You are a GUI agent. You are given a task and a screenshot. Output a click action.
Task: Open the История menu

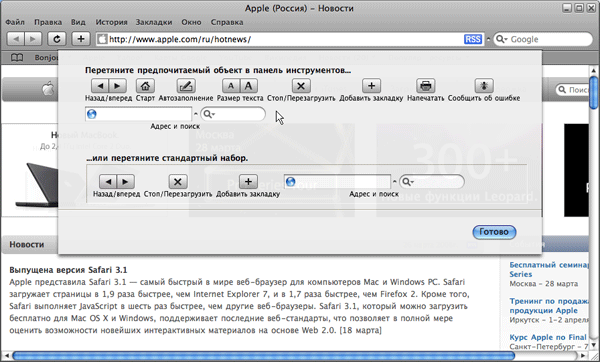click(x=111, y=22)
